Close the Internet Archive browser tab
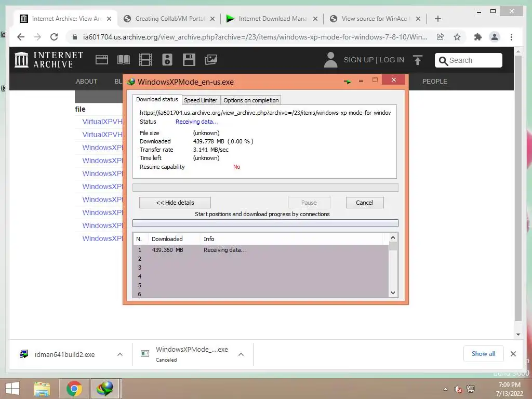 point(109,19)
